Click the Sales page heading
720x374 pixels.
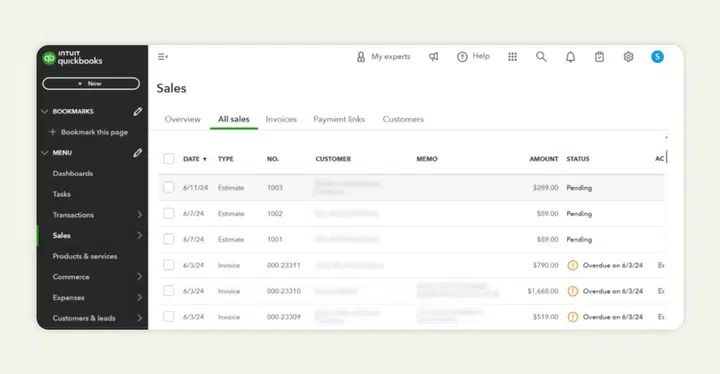tap(171, 88)
